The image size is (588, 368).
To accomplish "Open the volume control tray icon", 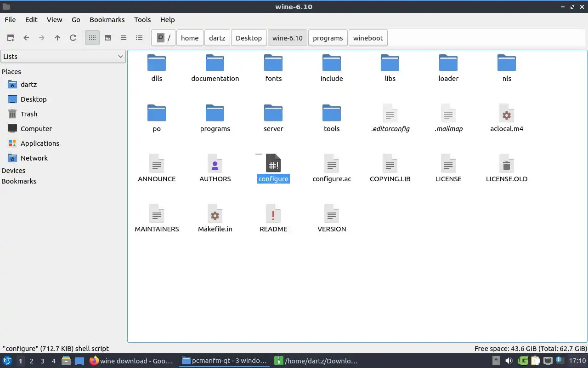I will tap(509, 361).
